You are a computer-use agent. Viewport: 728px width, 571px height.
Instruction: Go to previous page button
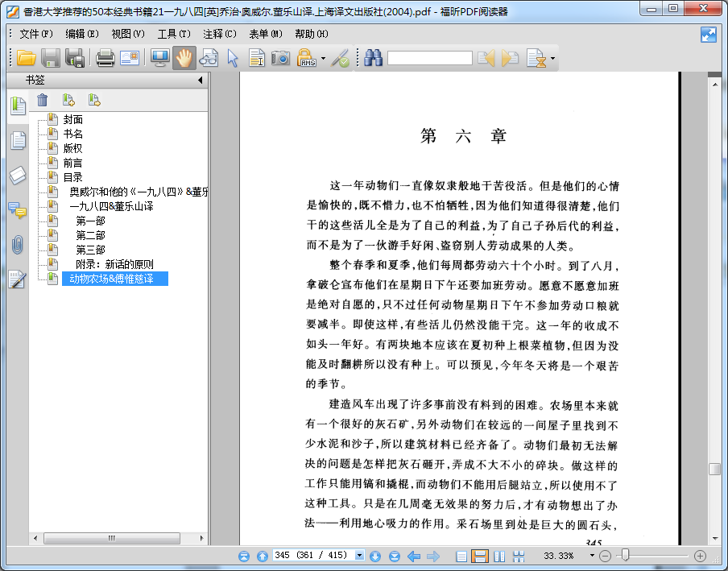(x=263, y=556)
